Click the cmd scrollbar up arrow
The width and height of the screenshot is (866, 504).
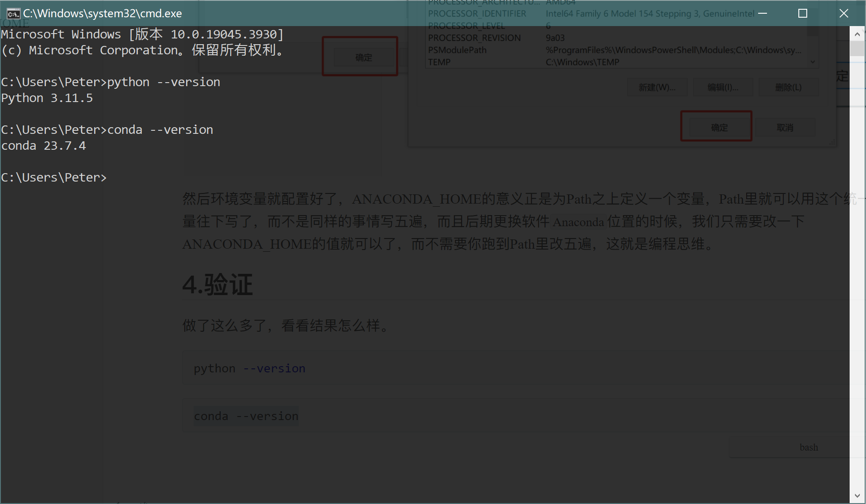(857, 34)
